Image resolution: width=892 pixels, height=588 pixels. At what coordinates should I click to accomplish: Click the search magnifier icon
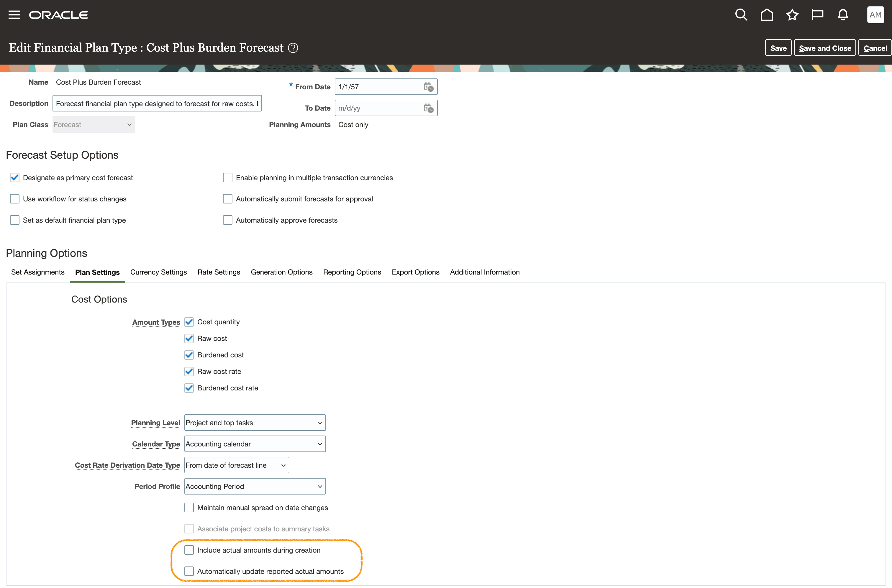point(741,15)
